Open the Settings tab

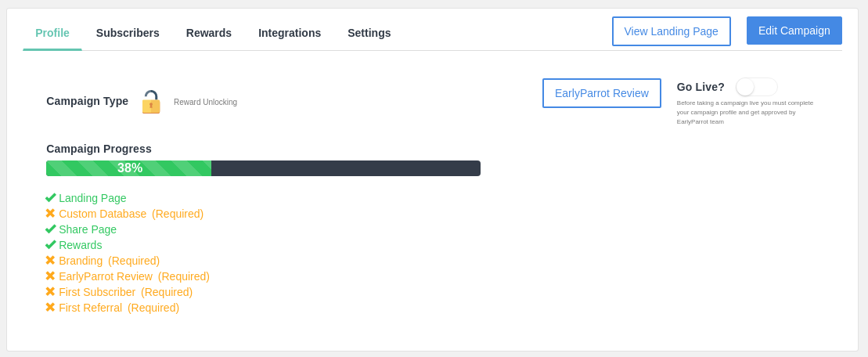click(x=369, y=33)
